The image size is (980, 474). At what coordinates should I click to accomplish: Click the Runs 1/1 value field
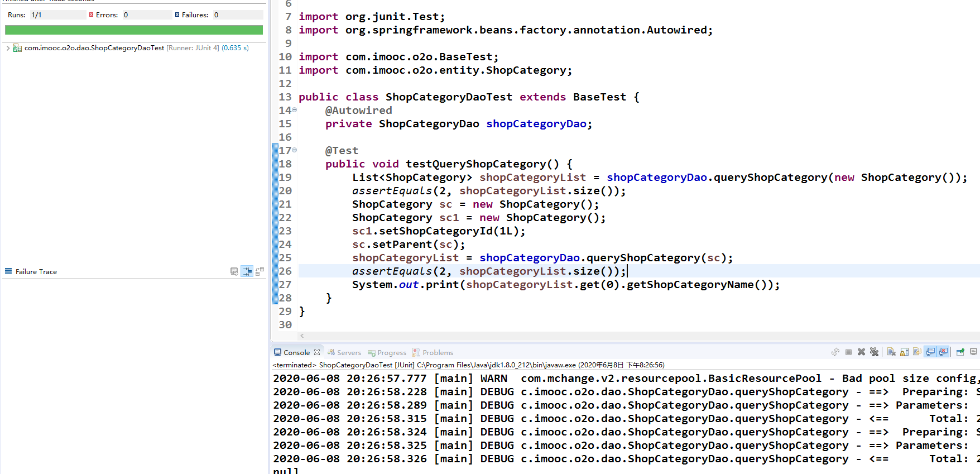[x=58, y=15]
